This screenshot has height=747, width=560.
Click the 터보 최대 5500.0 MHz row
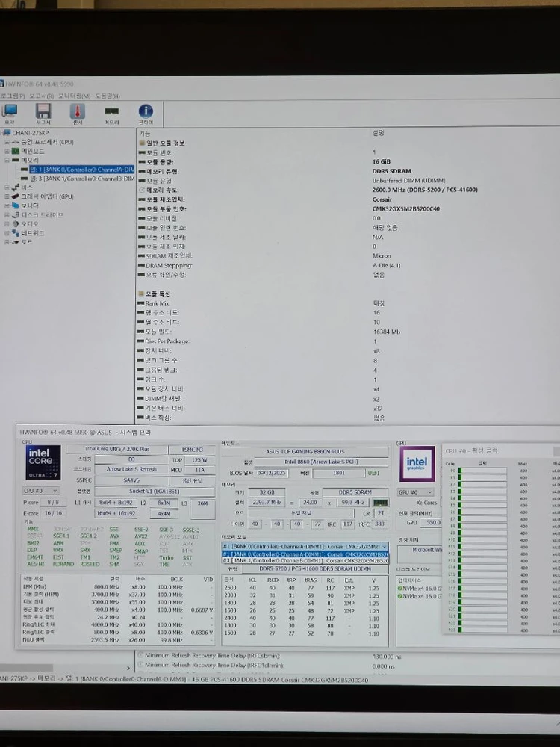[117, 602]
